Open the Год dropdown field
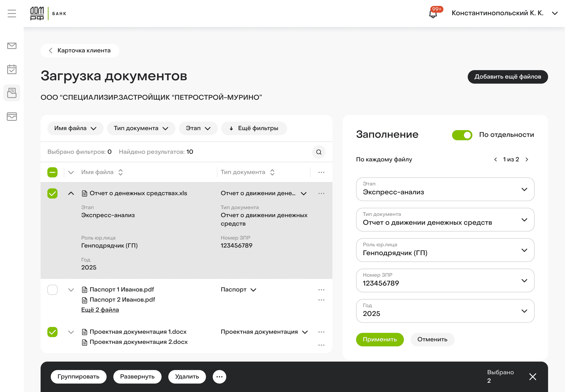Screen dimensions: 565x392 click(445, 311)
